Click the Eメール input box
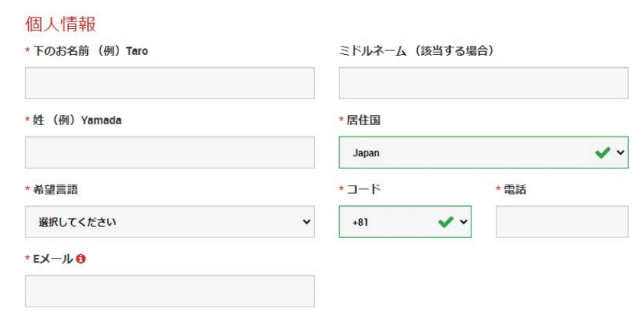Viewport: 644px width, 312px height. (x=170, y=291)
